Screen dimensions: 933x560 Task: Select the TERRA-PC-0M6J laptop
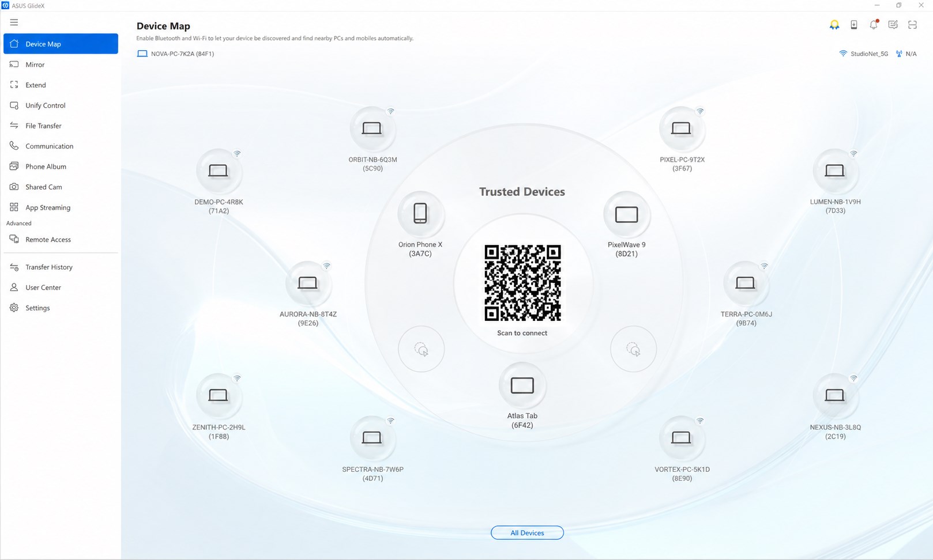746,283
